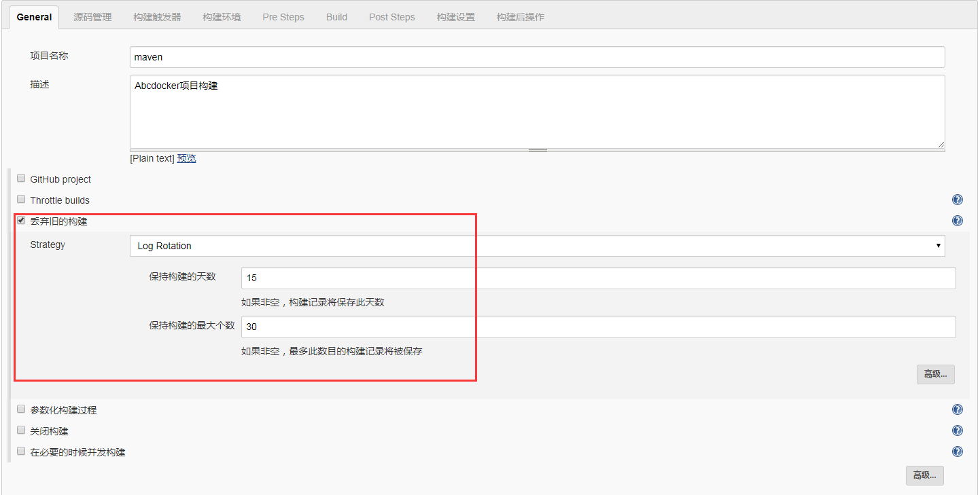
Task: Enable the 关闭构建 checkbox
Action: pos(21,430)
